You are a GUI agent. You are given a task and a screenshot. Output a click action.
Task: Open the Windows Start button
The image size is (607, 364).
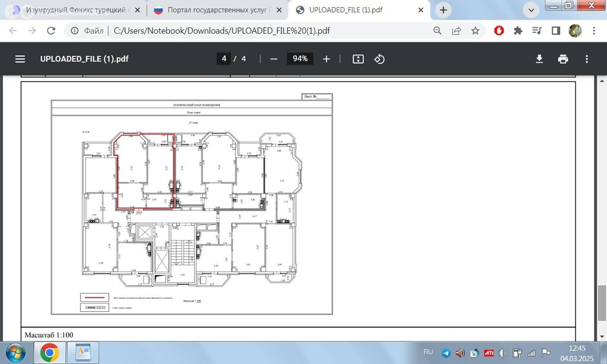pos(15,353)
